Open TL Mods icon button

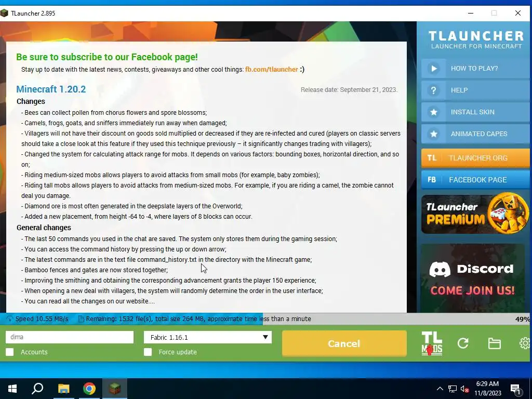point(432,343)
